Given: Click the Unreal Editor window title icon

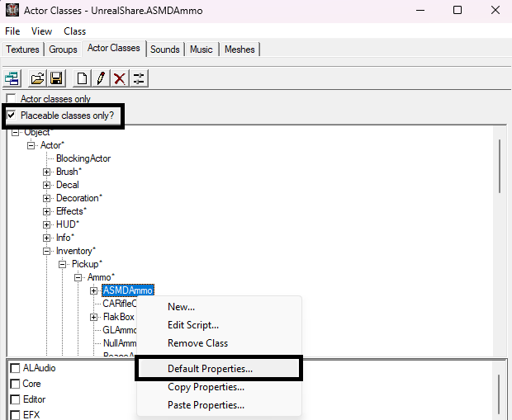Looking at the screenshot, I should (x=12, y=10).
